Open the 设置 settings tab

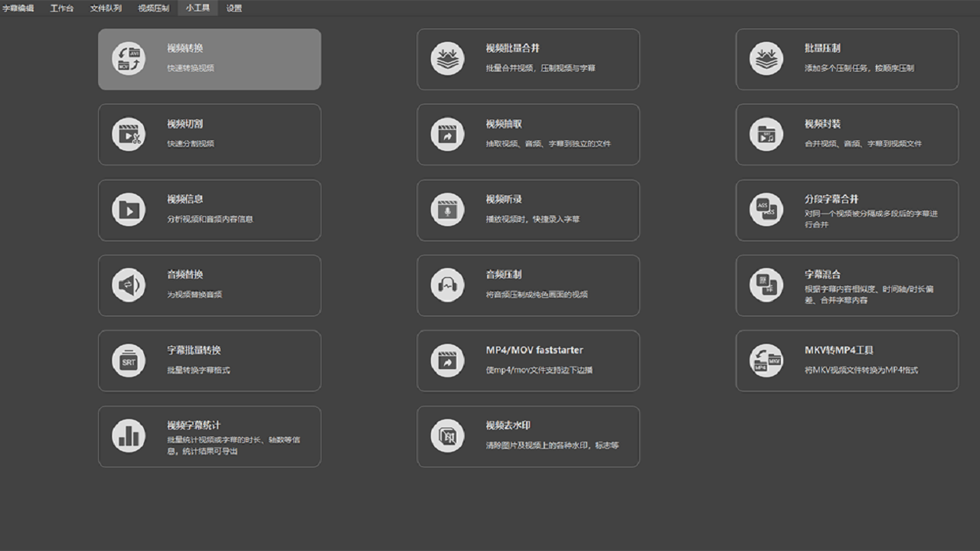pyautogui.click(x=234, y=8)
